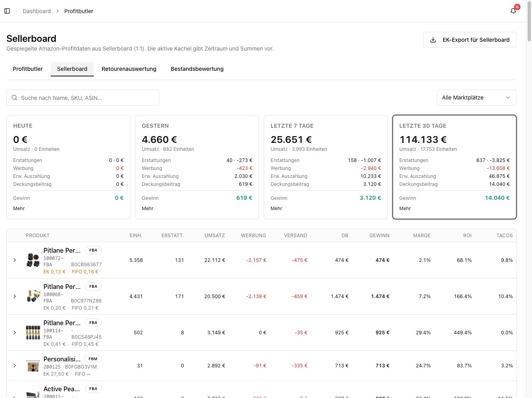Click the EK 0,13 € cost label
The height and width of the screenshot is (398, 532).
click(55, 272)
